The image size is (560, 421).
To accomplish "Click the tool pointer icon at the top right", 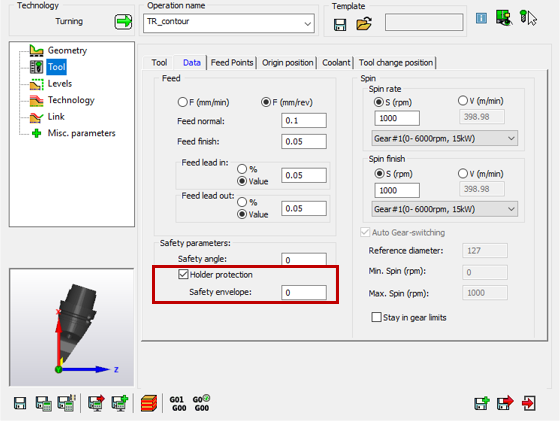I will pyautogui.click(x=528, y=18).
